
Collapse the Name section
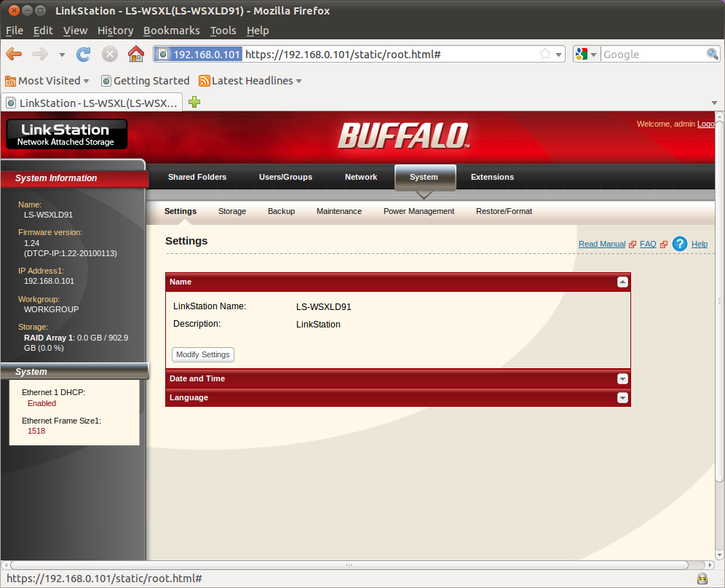click(622, 282)
